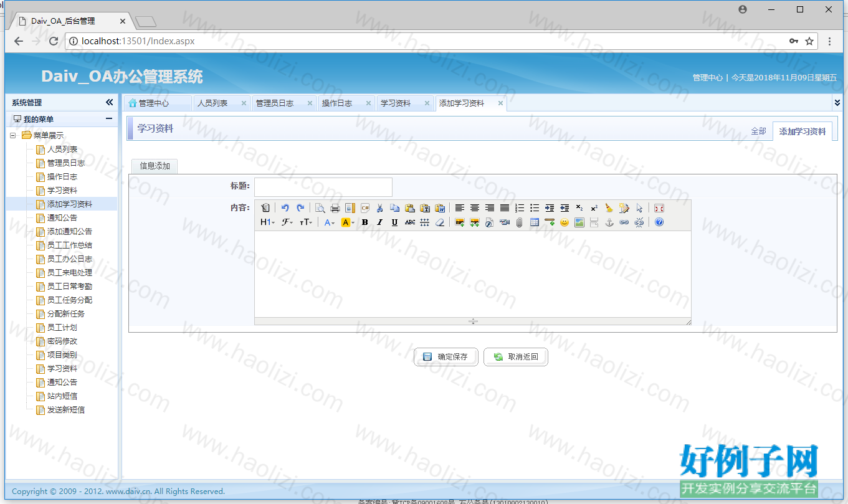The height and width of the screenshot is (504, 848).
Task: Open the preview of the content
Action: click(320, 208)
